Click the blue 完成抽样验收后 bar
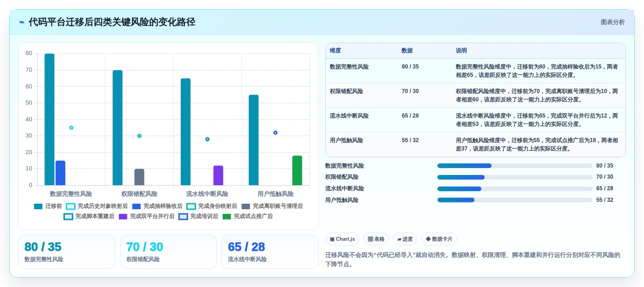 pyautogui.click(x=60, y=173)
